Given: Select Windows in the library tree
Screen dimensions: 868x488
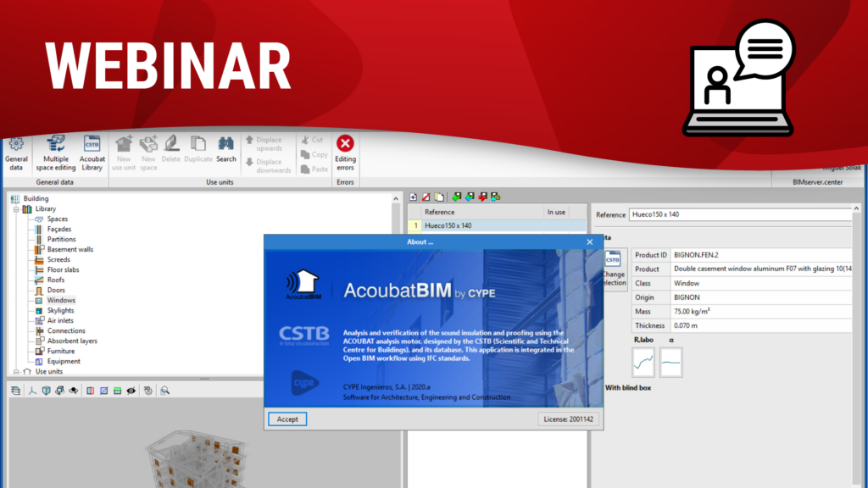Looking at the screenshot, I should pos(60,300).
